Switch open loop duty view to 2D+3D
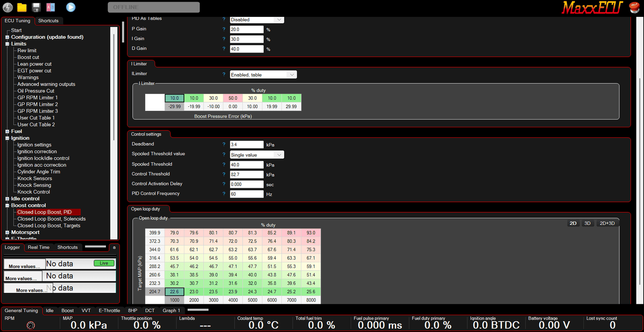 tap(607, 223)
